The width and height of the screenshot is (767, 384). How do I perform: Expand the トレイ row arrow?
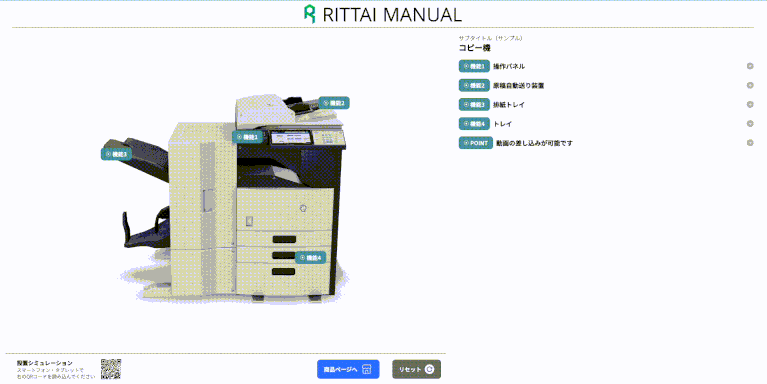[750, 124]
